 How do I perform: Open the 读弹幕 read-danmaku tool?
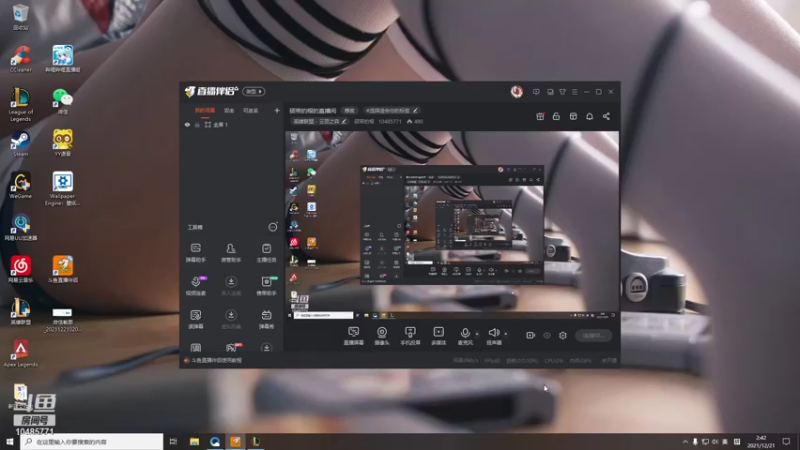[195, 319]
